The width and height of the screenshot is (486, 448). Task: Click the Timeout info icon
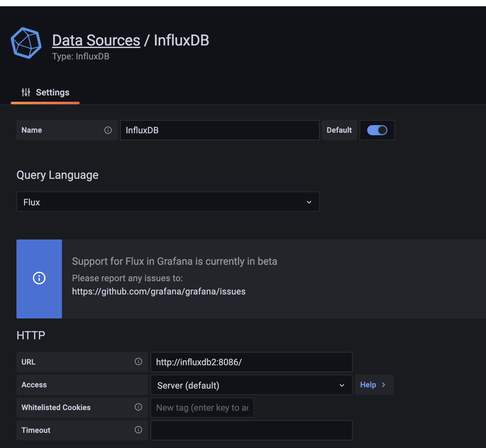point(138,430)
